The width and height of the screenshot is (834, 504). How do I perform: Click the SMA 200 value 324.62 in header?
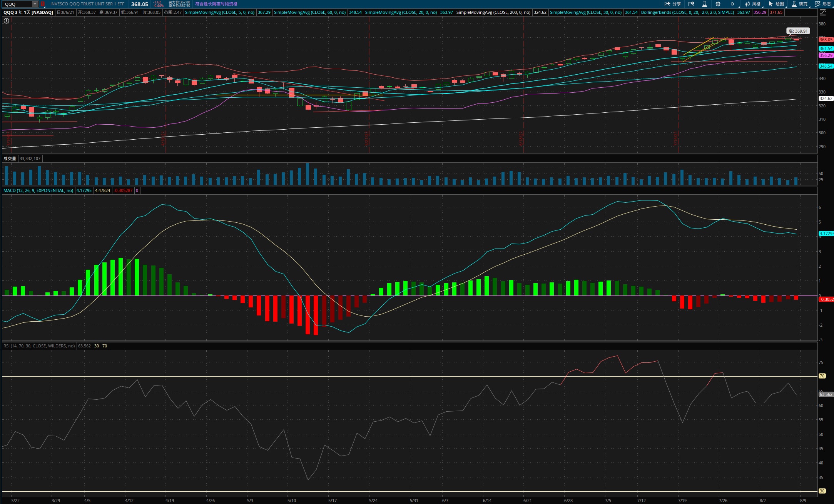[x=540, y=12]
